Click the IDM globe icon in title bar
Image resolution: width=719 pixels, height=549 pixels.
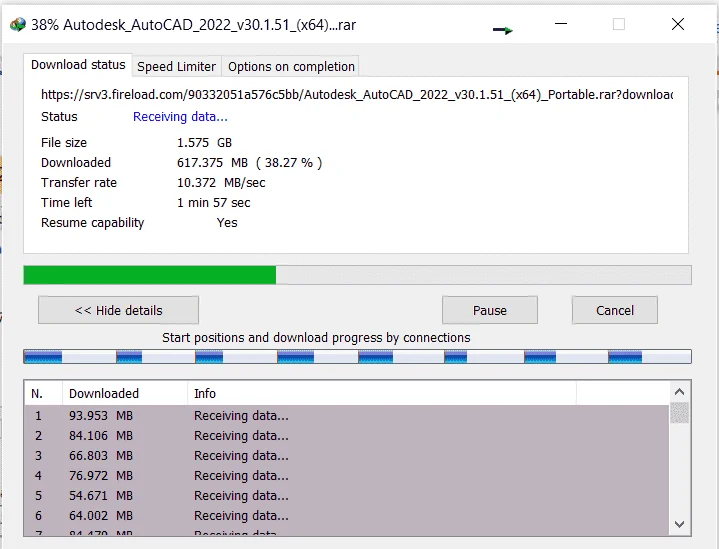tap(17, 24)
